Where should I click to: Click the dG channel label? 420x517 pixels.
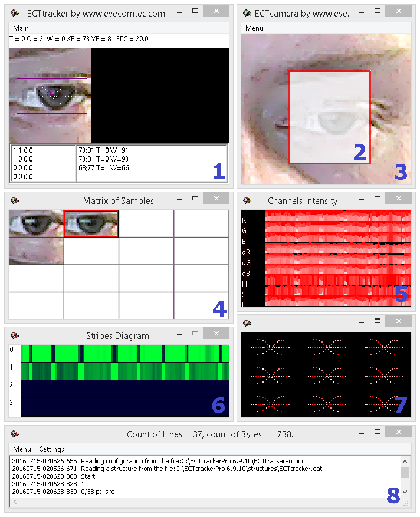tap(246, 263)
